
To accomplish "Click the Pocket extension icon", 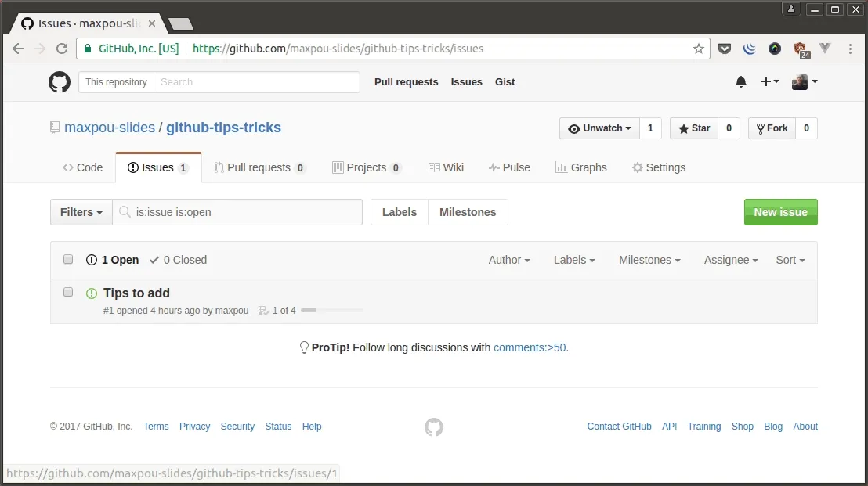I will point(724,49).
